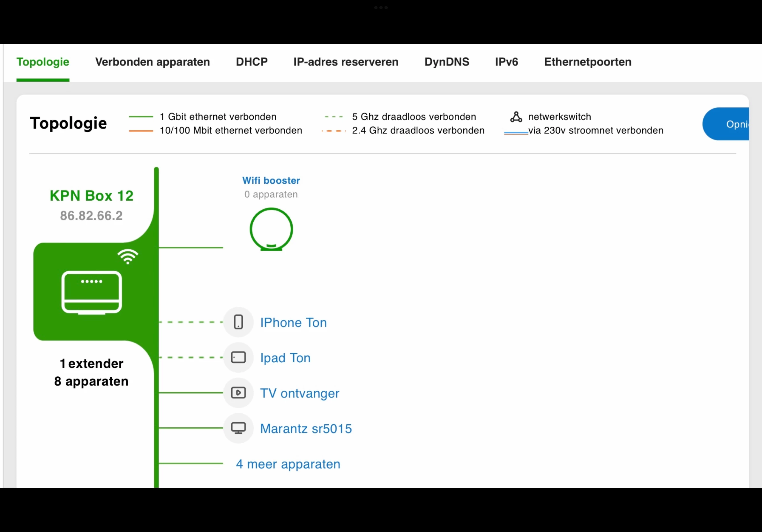Open the IPhone Ton device link

(293, 322)
